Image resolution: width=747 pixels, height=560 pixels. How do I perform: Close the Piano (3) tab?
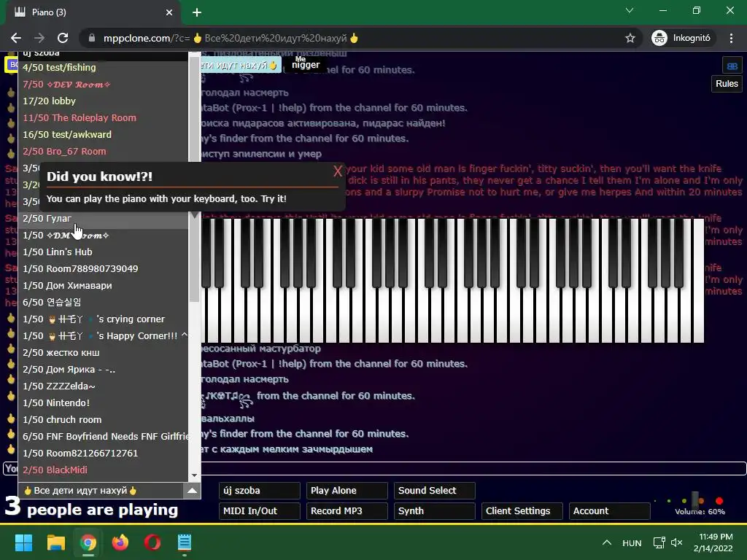tap(169, 12)
